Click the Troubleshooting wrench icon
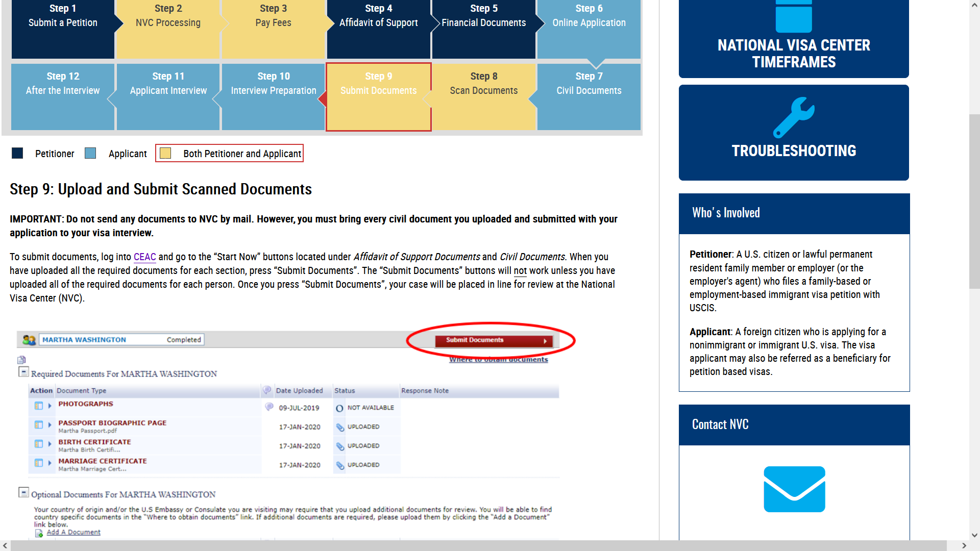This screenshot has width=980, height=551. (x=794, y=118)
